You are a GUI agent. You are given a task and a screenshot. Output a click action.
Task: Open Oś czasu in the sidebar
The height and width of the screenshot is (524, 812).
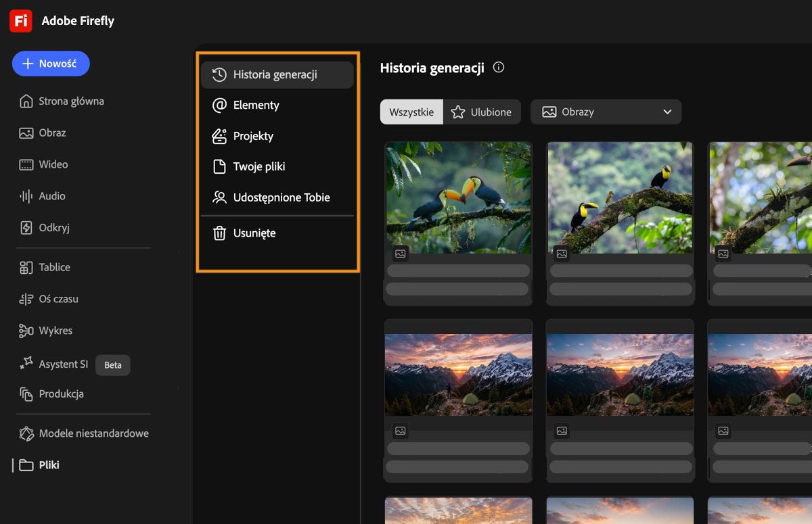(x=50, y=299)
